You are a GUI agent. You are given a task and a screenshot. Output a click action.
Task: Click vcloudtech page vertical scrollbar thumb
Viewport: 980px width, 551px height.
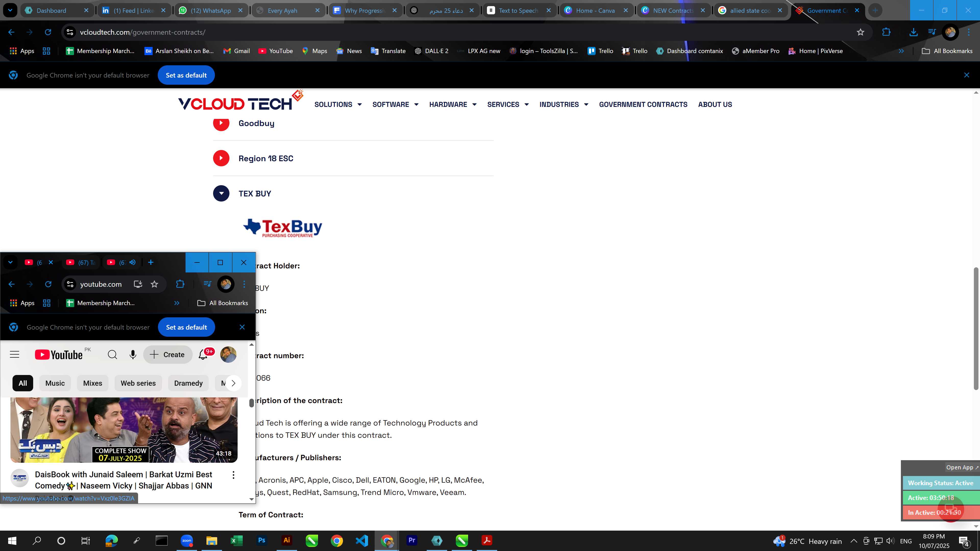point(976,329)
